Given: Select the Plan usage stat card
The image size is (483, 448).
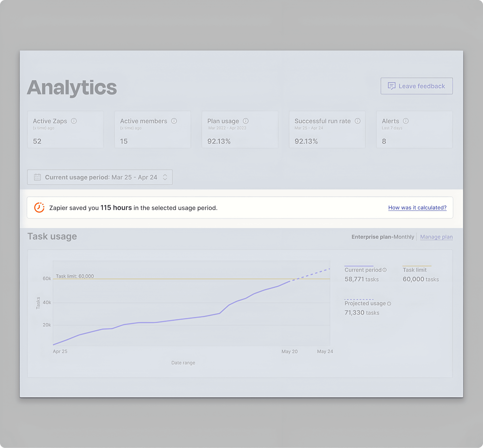Looking at the screenshot, I should (x=240, y=130).
